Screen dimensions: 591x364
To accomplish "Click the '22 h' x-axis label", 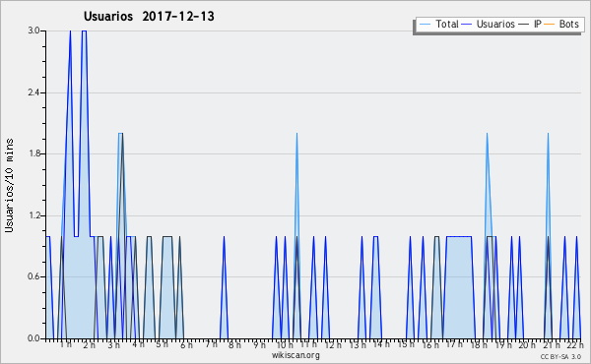I will [575, 344].
